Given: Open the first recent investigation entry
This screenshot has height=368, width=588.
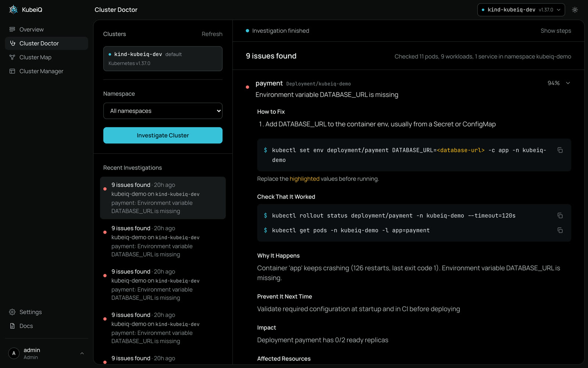Looking at the screenshot, I should click(163, 198).
